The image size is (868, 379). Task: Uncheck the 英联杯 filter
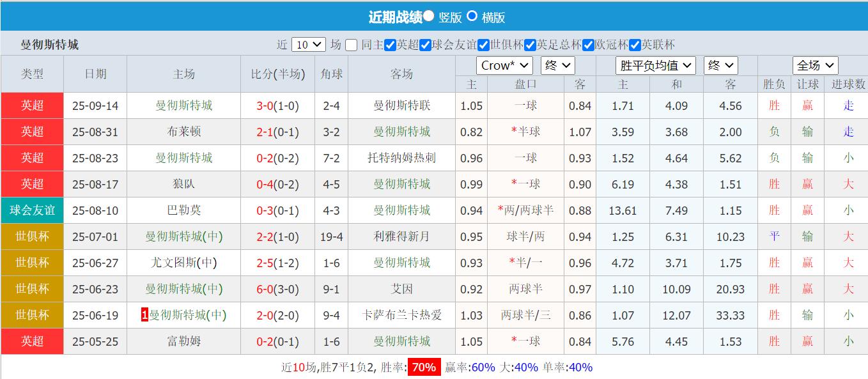(634, 45)
